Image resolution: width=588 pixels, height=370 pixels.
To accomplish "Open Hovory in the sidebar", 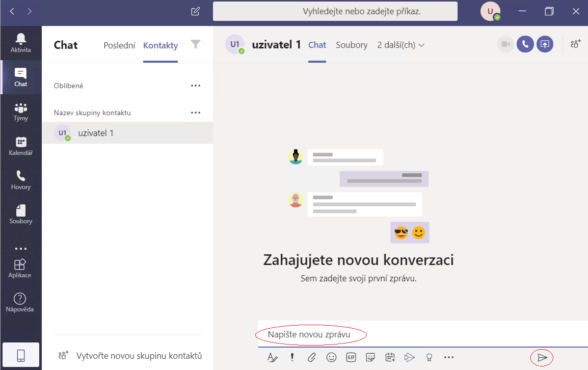I will (x=20, y=180).
